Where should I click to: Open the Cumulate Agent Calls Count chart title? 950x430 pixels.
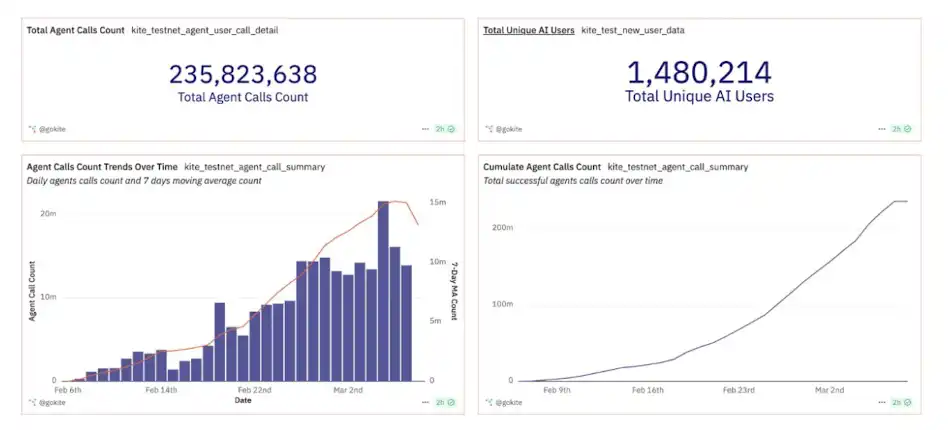[541, 166]
